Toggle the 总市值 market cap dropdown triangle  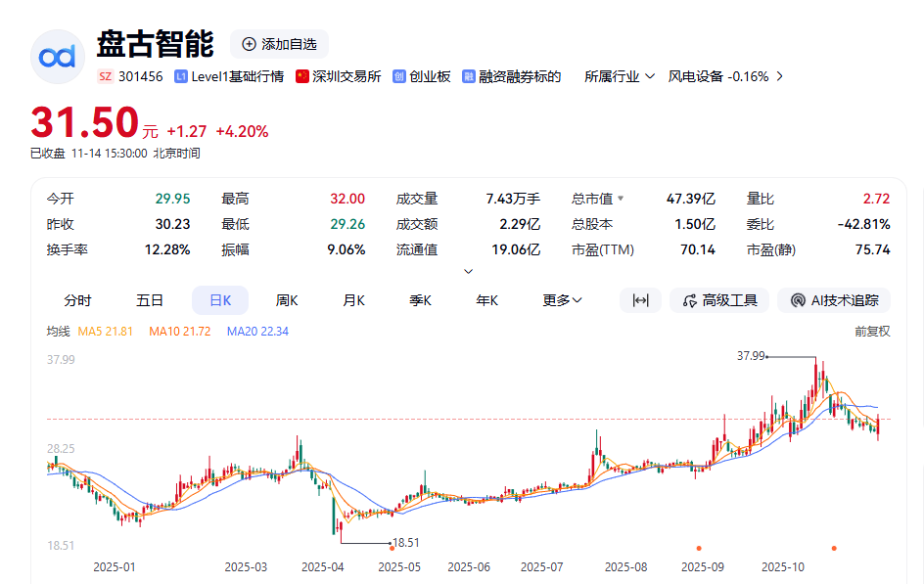tap(621, 199)
